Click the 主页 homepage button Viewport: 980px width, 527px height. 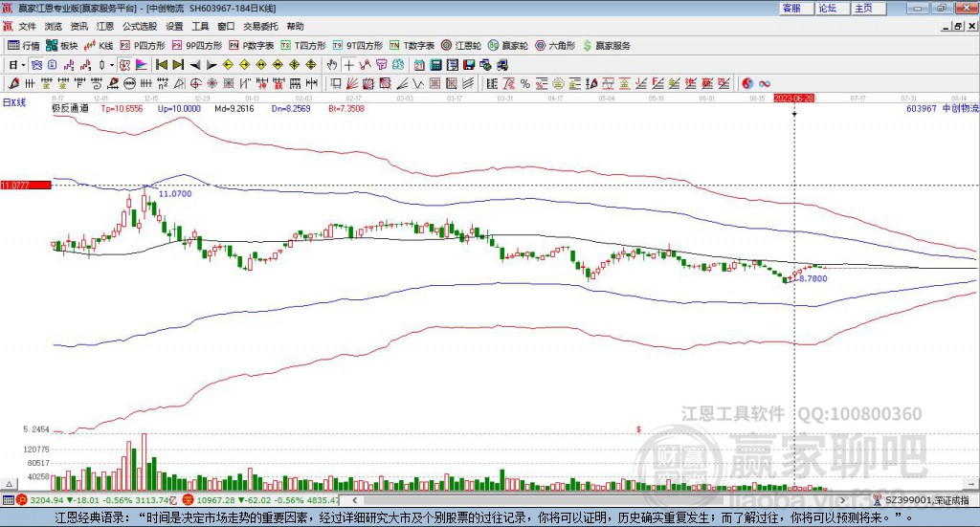pyautogui.click(x=869, y=8)
